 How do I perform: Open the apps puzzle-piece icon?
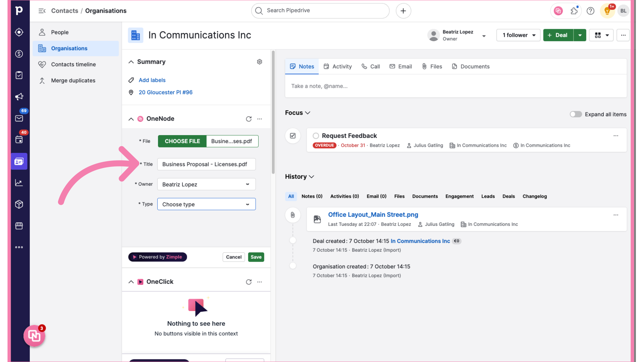pyautogui.click(x=574, y=11)
